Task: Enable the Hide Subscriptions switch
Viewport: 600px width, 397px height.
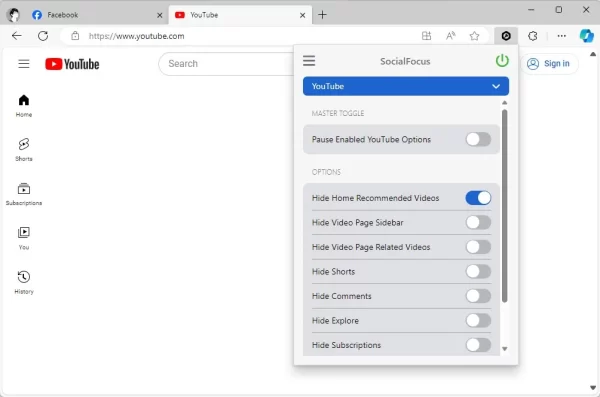Action: pos(478,345)
